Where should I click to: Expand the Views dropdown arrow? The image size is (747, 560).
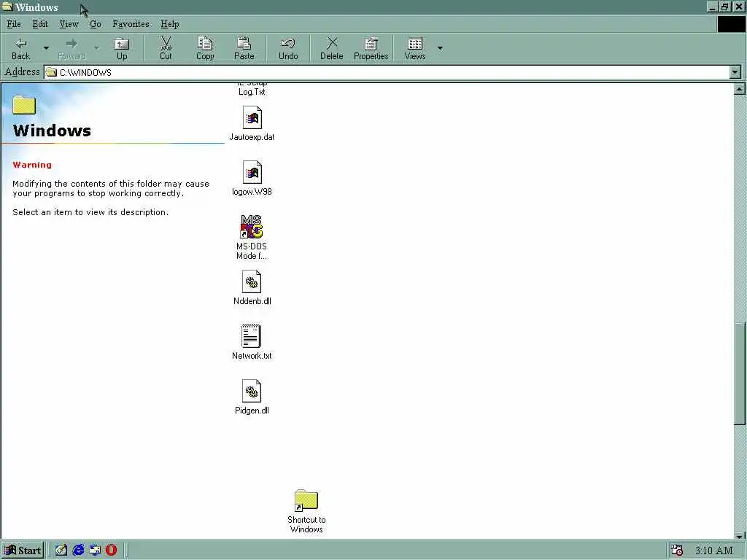click(x=440, y=49)
